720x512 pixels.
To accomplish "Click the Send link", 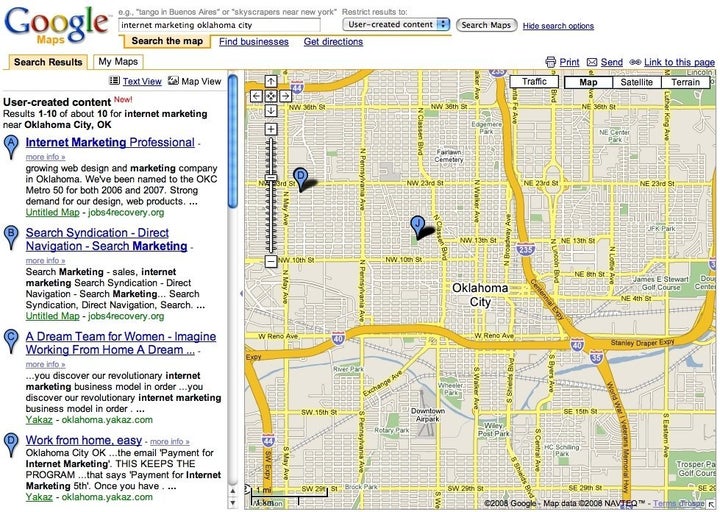I will 612,62.
